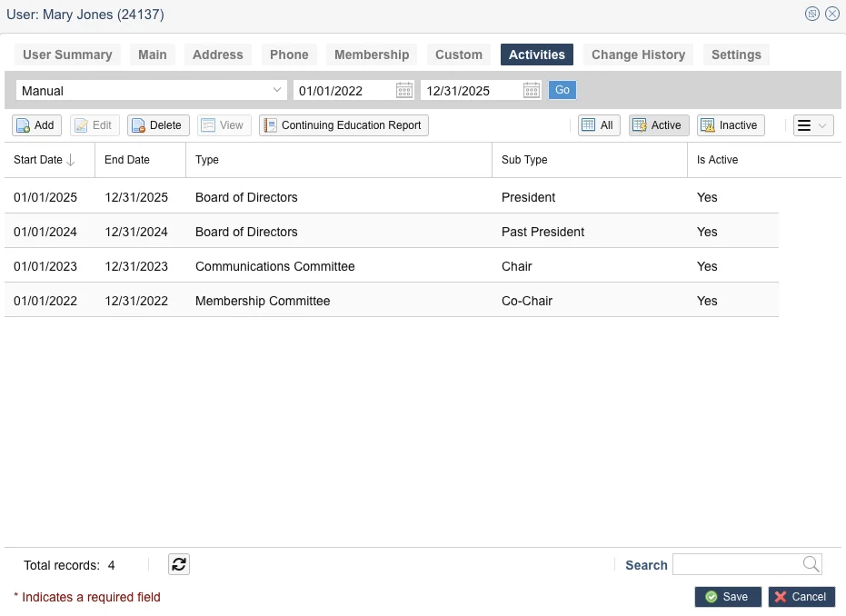846x616 pixels.
Task: Click the Go button
Action: 562,90
